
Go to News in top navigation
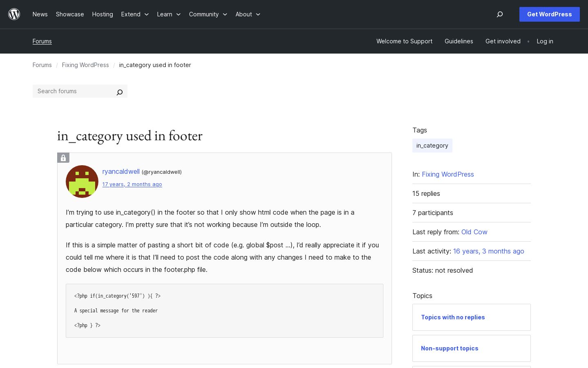click(40, 14)
